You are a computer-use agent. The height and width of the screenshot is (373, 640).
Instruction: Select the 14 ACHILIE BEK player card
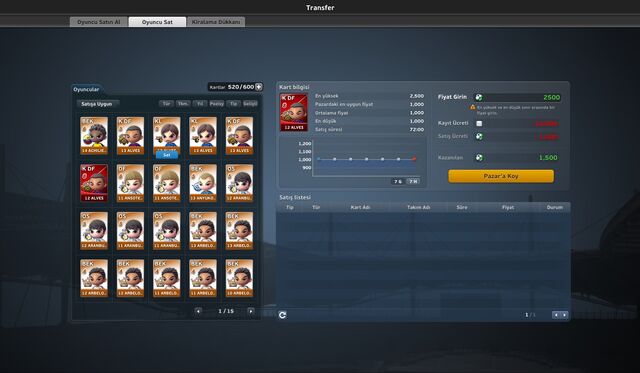(x=94, y=135)
